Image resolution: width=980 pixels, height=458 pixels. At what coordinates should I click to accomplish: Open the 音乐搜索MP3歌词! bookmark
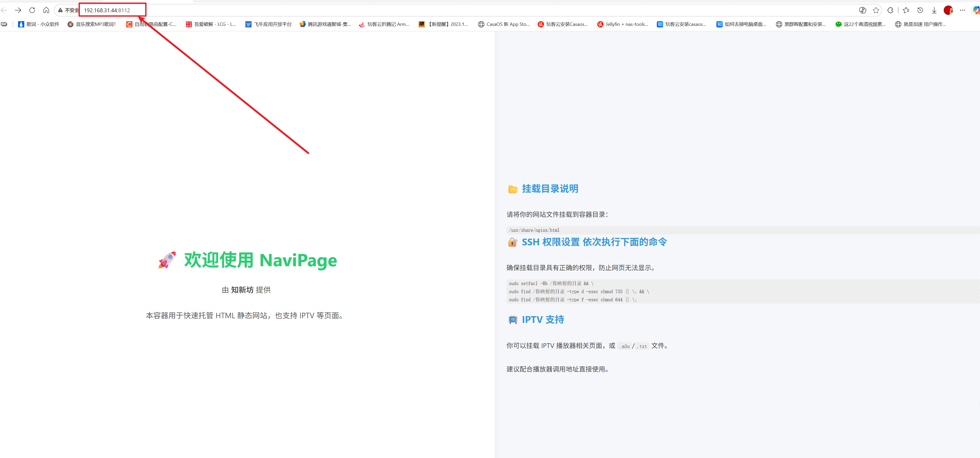click(91, 24)
